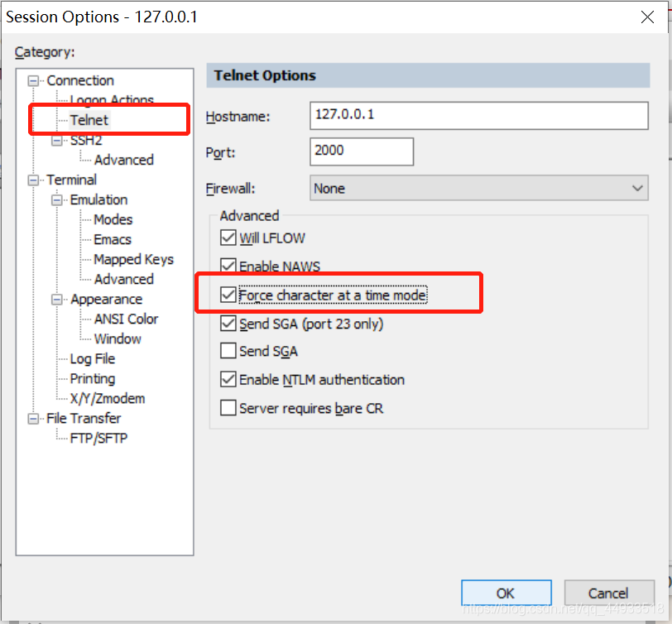Screen dimensions: 672x624
Task: Open the Window category
Action: click(x=118, y=338)
